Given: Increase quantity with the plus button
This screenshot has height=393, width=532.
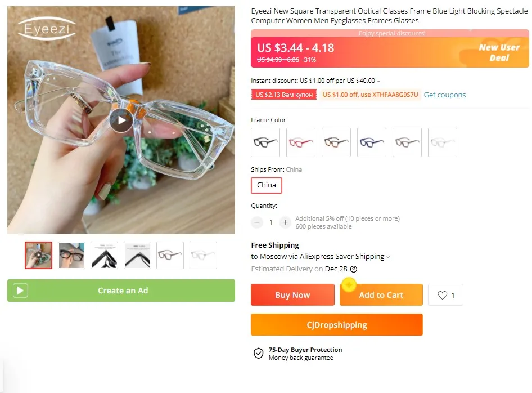Looking at the screenshot, I should (285, 222).
